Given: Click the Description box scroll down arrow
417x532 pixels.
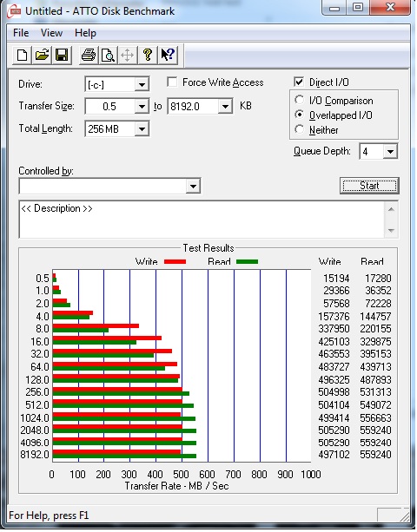Looking at the screenshot, I should pos(391,230).
